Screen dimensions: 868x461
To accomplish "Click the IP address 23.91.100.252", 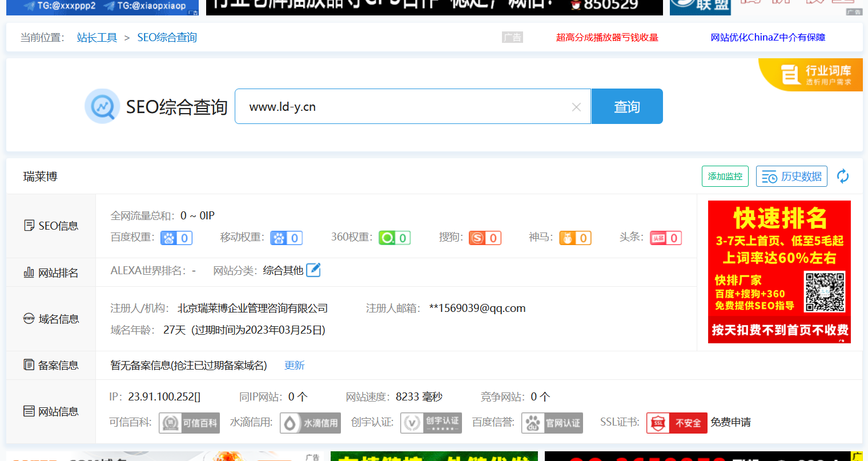I will [x=164, y=396].
